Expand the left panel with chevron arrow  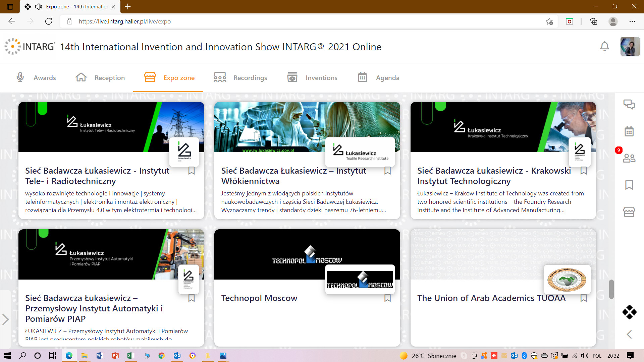(5, 319)
